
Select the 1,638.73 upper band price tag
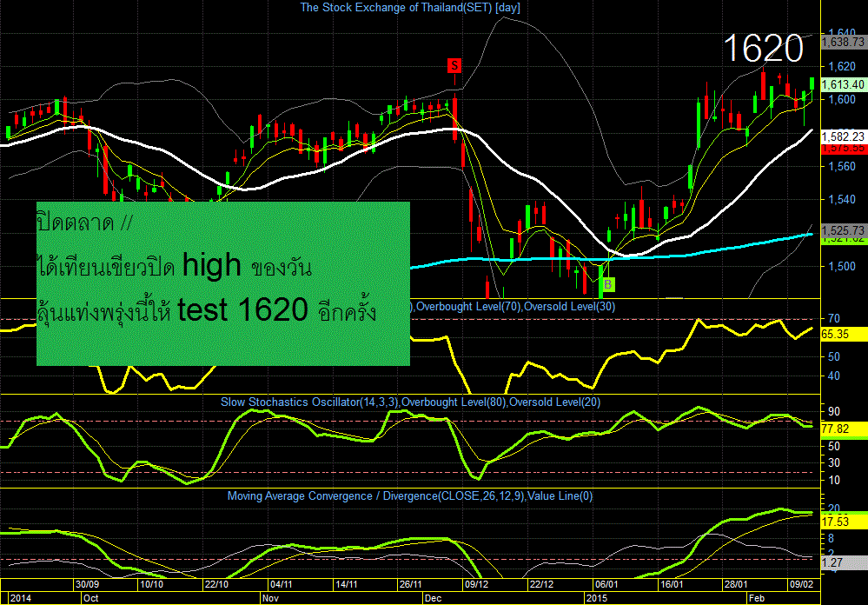tap(843, 42)
